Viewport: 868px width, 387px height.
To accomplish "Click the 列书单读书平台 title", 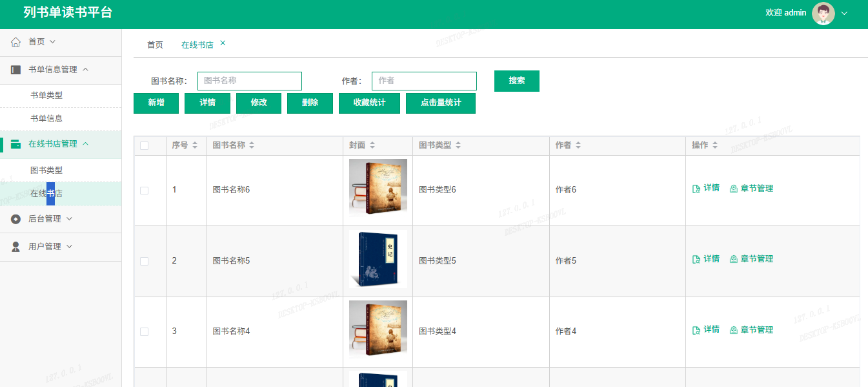I will coord(68,12).
